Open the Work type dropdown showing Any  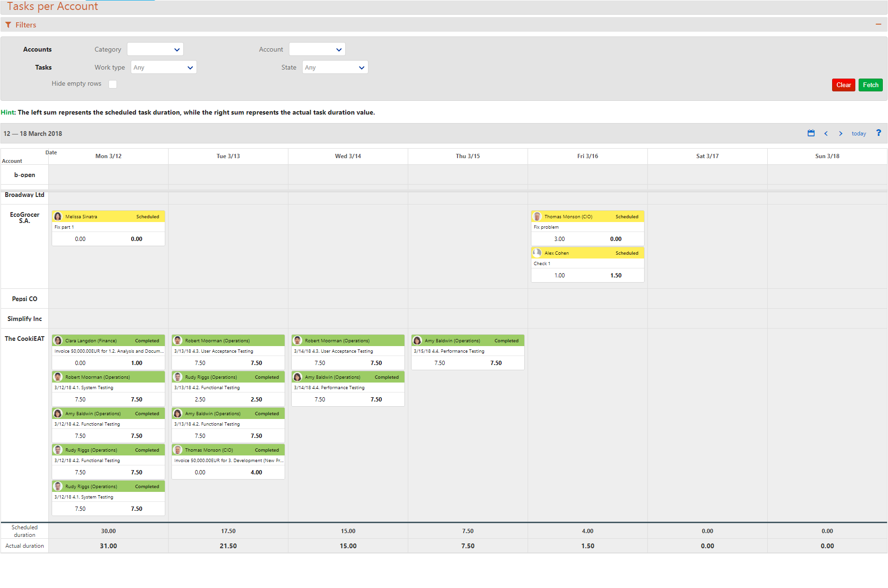pos(163,67)
